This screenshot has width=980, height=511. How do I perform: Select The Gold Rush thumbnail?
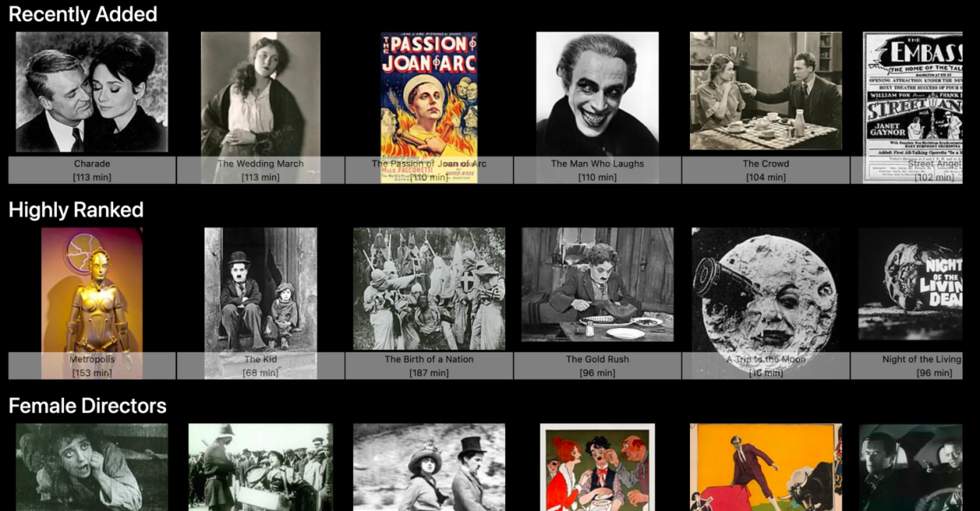click(597, 288)
